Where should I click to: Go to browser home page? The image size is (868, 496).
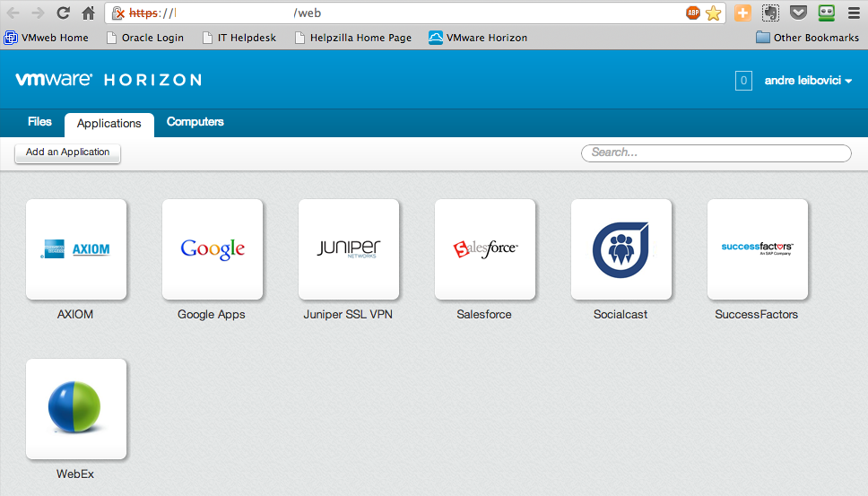tap(88, 13)
